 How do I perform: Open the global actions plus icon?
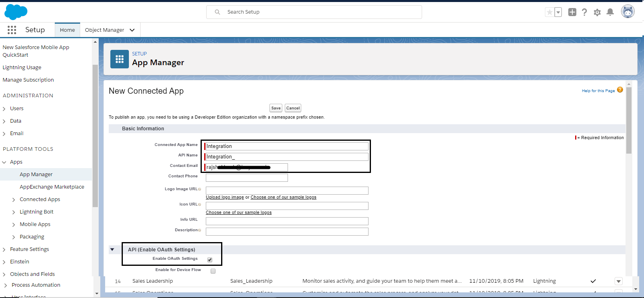(572, 12)
